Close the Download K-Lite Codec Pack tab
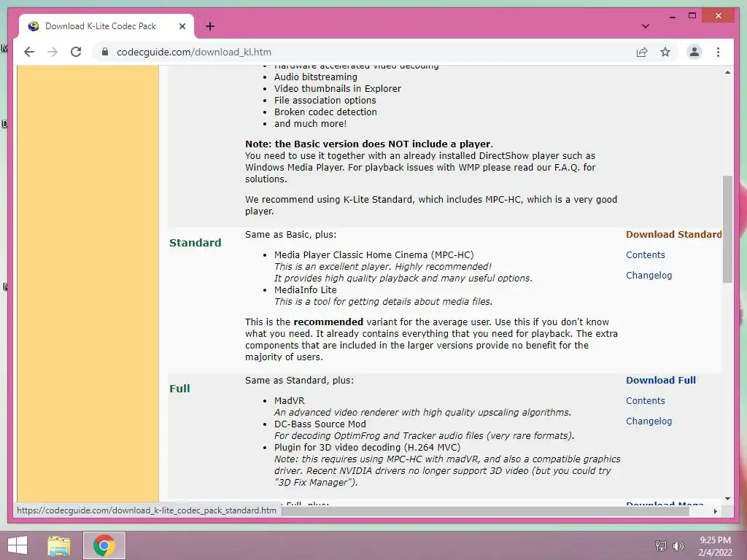 point(182,26)
